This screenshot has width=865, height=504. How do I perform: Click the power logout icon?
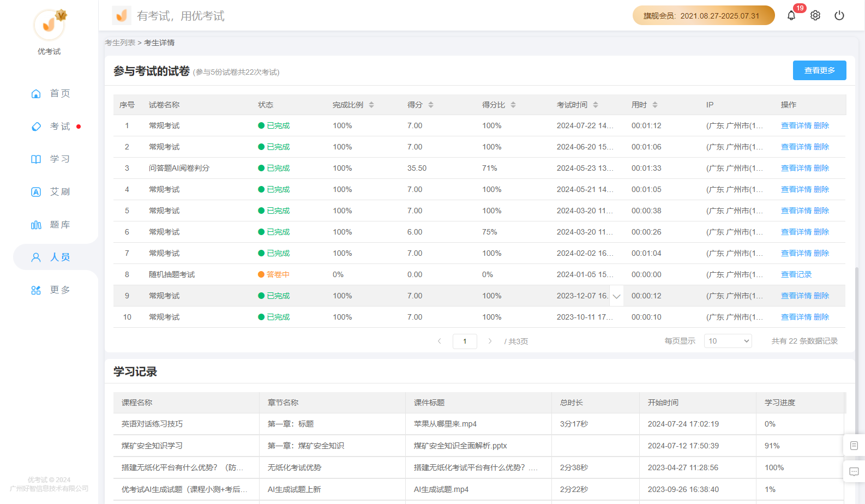839,15
